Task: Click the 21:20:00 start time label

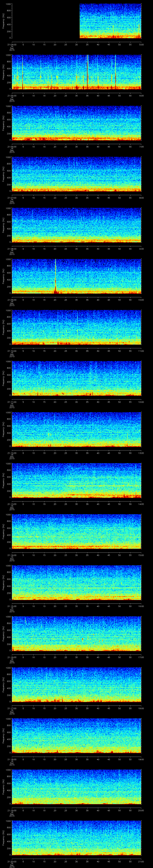Action: coord(12,862)
